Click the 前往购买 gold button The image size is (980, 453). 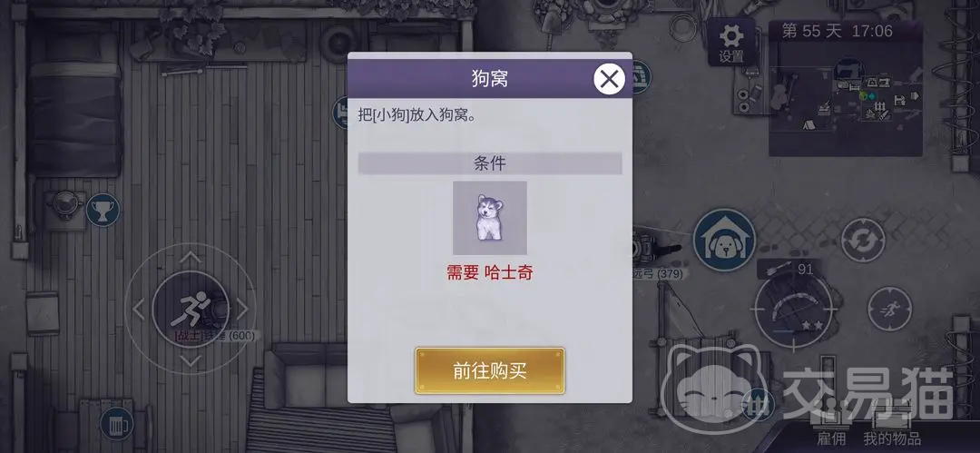(490, 370)
